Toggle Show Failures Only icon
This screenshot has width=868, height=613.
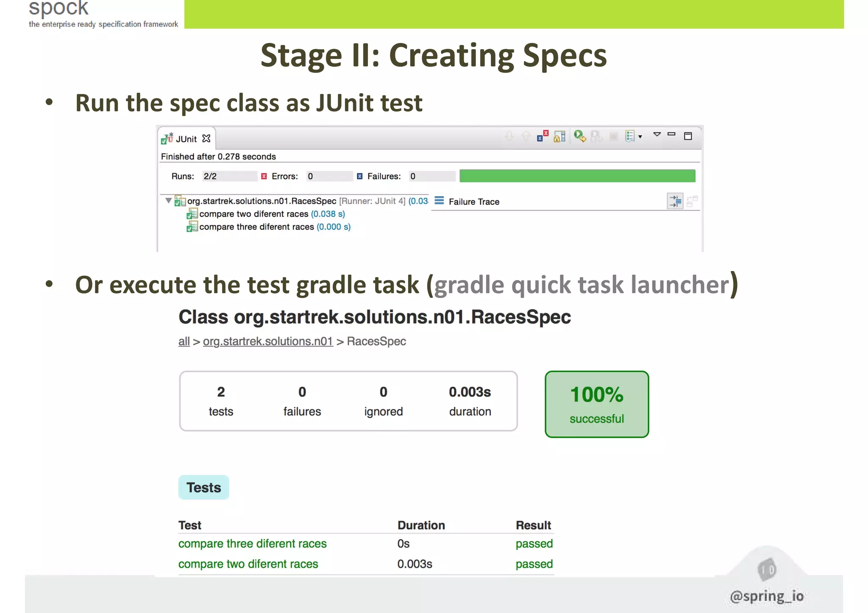tap(542, 136)
